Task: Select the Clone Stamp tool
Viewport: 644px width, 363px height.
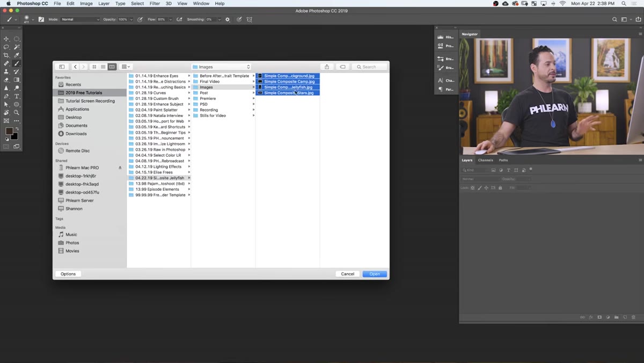Action: (6, 71)
